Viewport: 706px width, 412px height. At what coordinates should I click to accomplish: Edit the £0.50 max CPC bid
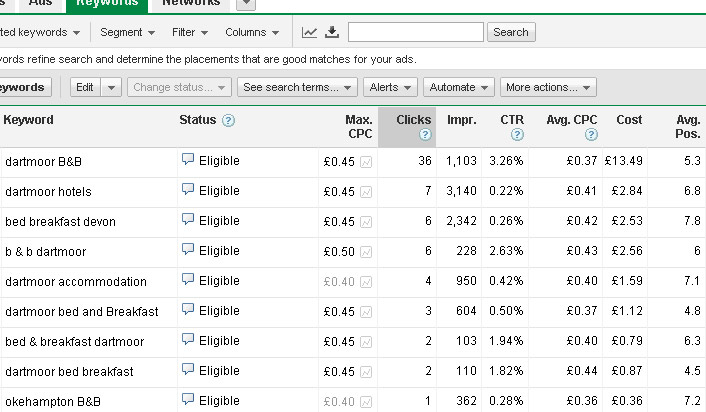pyautogui.click(x=339, y=252)
